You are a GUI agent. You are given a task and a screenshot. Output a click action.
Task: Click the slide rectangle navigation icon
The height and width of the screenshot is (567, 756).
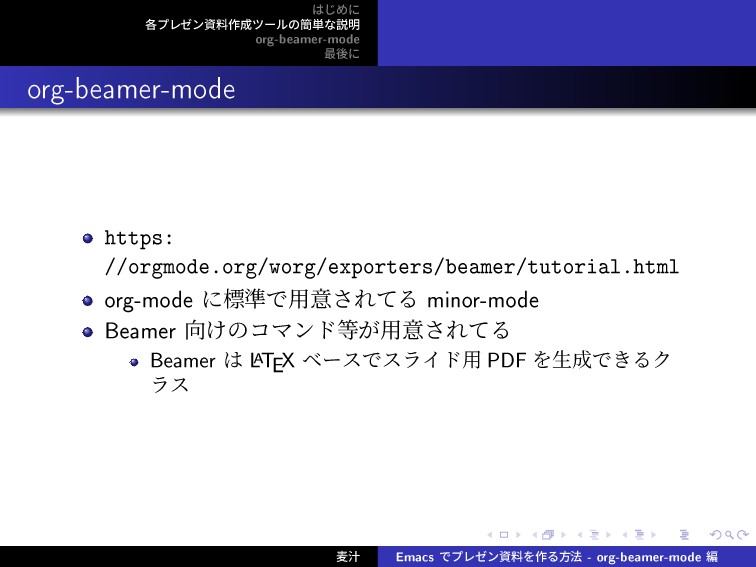tap(504, 535)
